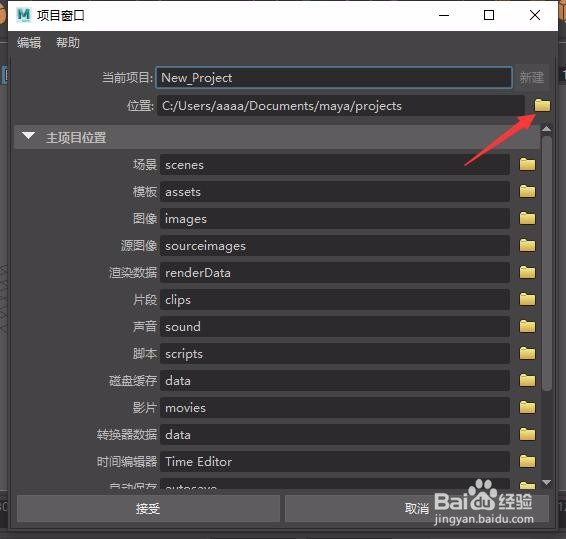Click the clips input field
This screenshot has height=539, width=566.
click(335, 299)
